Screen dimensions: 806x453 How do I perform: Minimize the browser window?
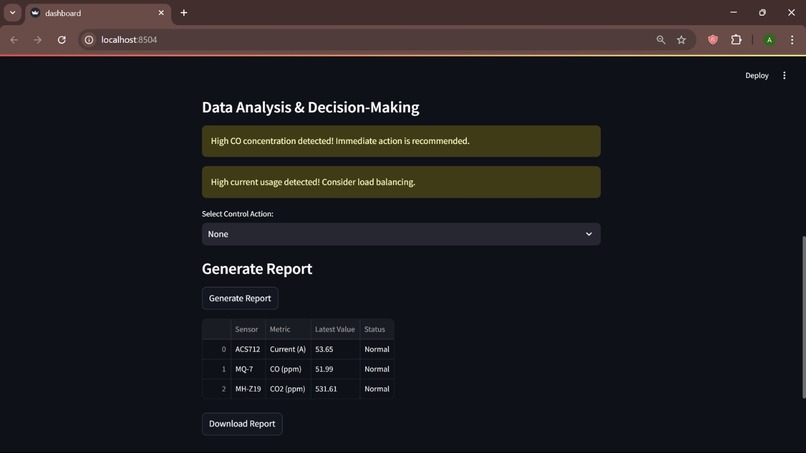734,12
